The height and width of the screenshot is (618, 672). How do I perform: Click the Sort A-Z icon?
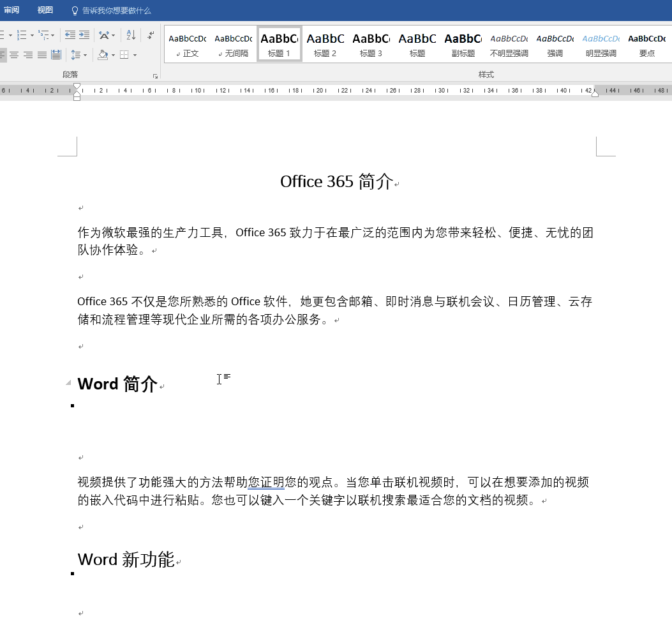pos(131,34)
